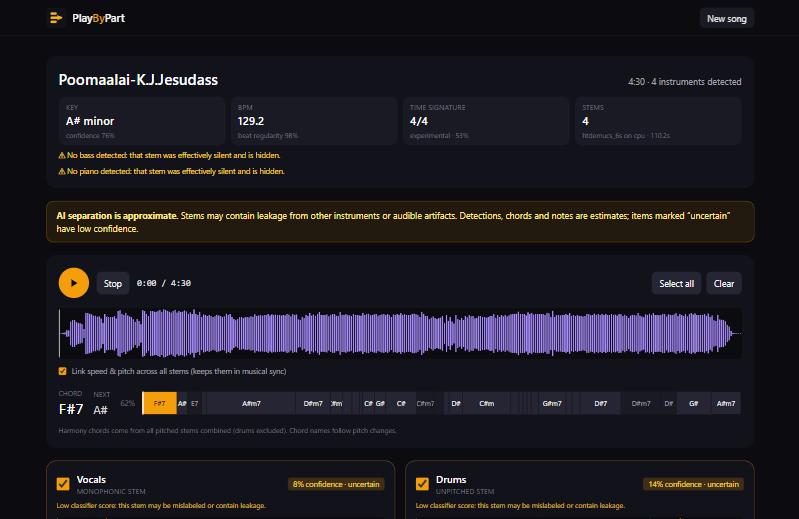The image size is (799, 519).
Task: Click the no bass detected warning icon
Action: click(62, 155)
